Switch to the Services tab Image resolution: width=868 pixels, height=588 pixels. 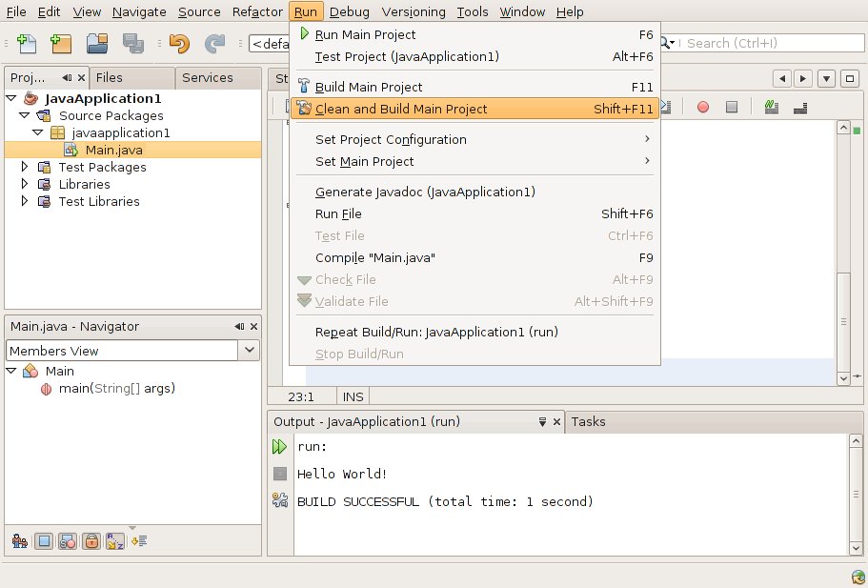[x=207, y=77]
